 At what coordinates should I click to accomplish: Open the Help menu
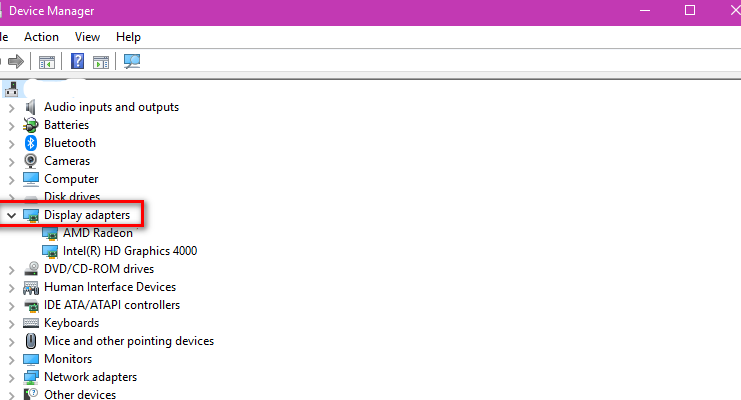pos(129,37)
